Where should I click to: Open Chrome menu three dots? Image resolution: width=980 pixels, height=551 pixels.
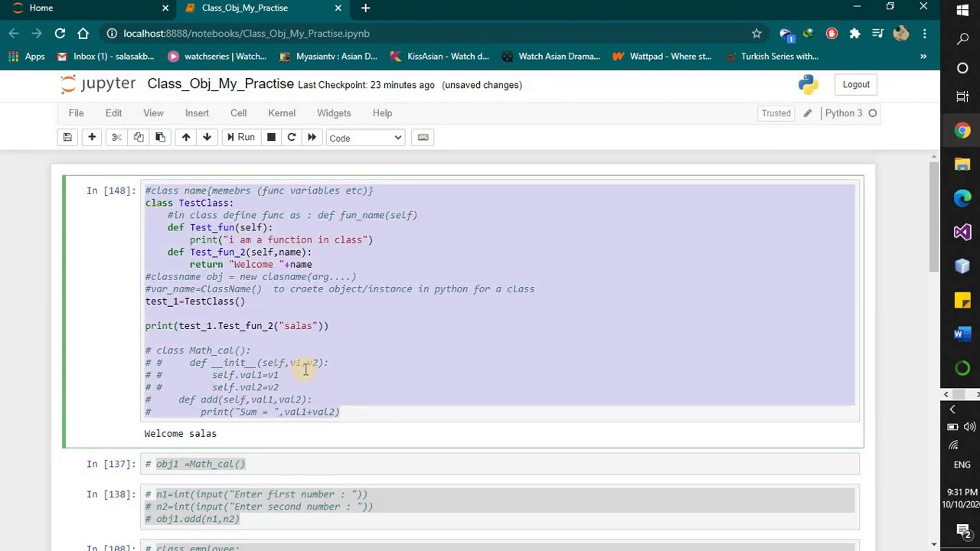coord(925,34)
